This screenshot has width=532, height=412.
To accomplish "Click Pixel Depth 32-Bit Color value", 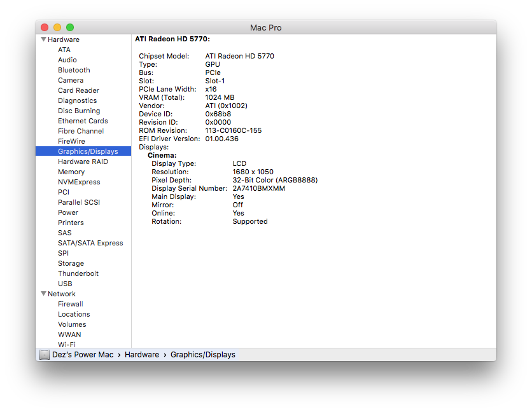I will tap(275, 180).
